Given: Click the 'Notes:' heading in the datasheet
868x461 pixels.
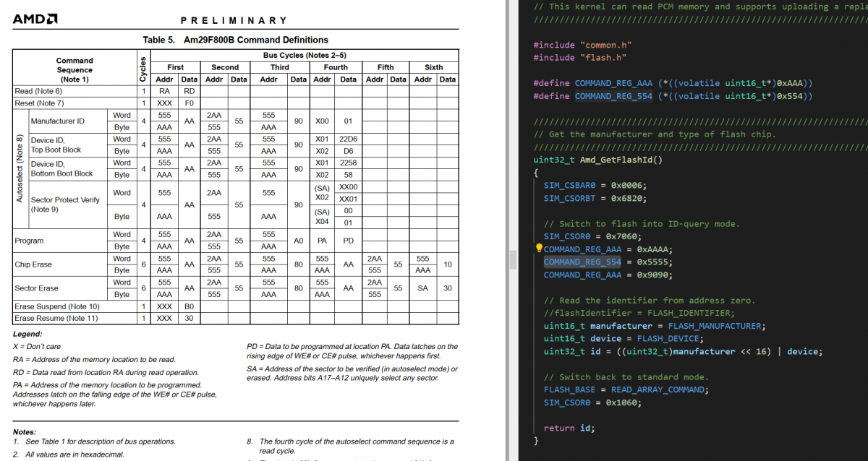Looking at the screenshot, I should [25, 431].
